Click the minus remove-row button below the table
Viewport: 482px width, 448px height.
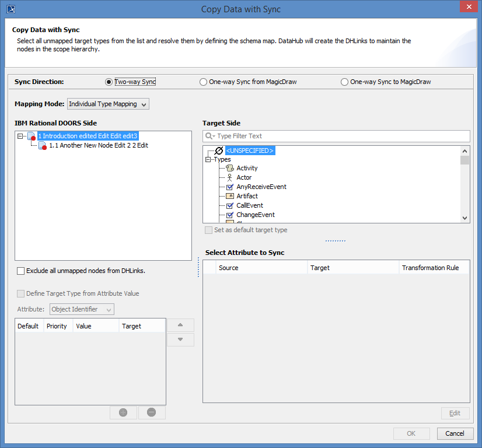pyautogui.click(x=152, y=412)
